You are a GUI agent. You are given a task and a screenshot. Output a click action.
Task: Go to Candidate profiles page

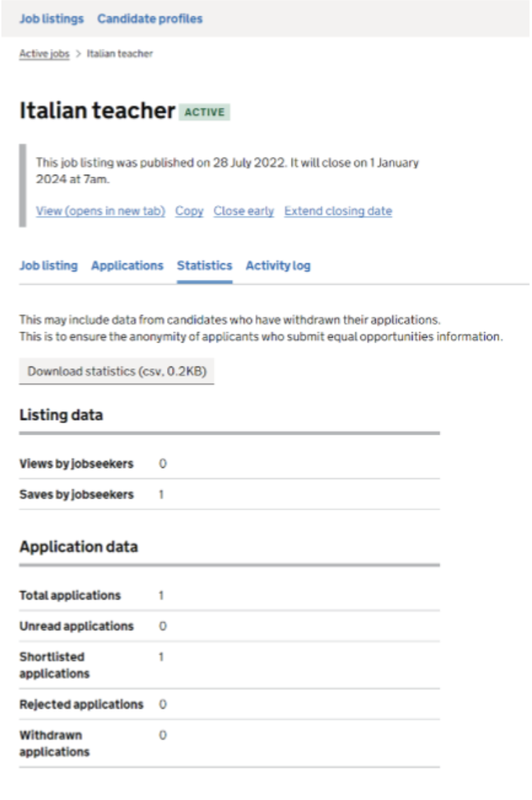150,19
